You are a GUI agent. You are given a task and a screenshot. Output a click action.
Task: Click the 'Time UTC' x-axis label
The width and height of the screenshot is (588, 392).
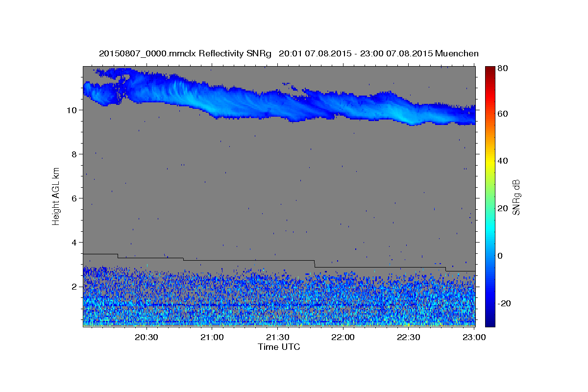coord(279,347)
